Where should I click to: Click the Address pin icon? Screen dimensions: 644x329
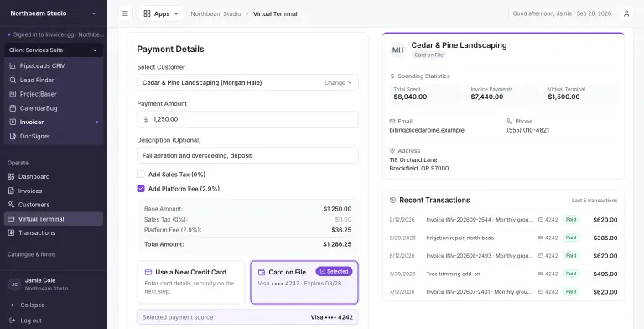(x=392, y=150)
